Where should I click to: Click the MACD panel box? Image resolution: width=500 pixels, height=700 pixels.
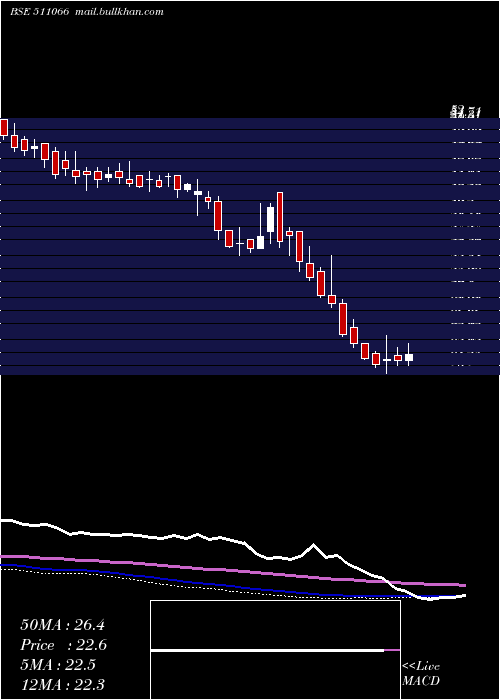click(275, 650)
